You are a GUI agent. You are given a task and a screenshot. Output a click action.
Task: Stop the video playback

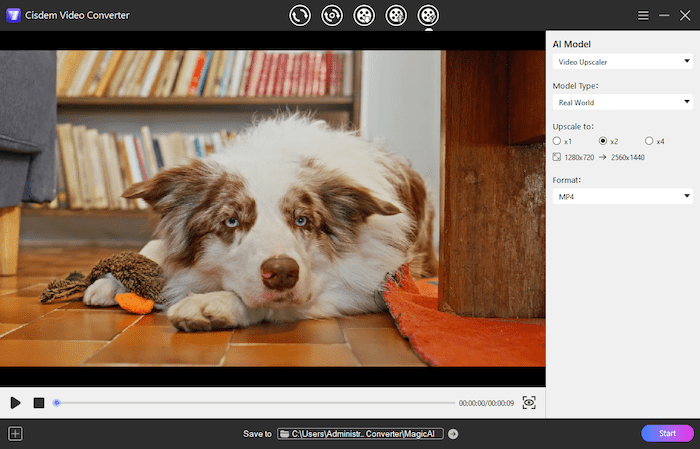[38, 402]
